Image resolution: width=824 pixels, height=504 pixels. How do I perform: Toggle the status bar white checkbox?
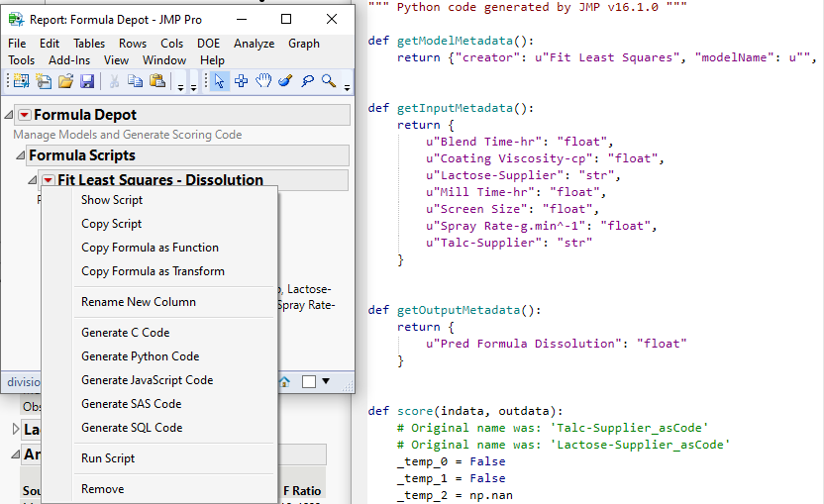(309, 381)
